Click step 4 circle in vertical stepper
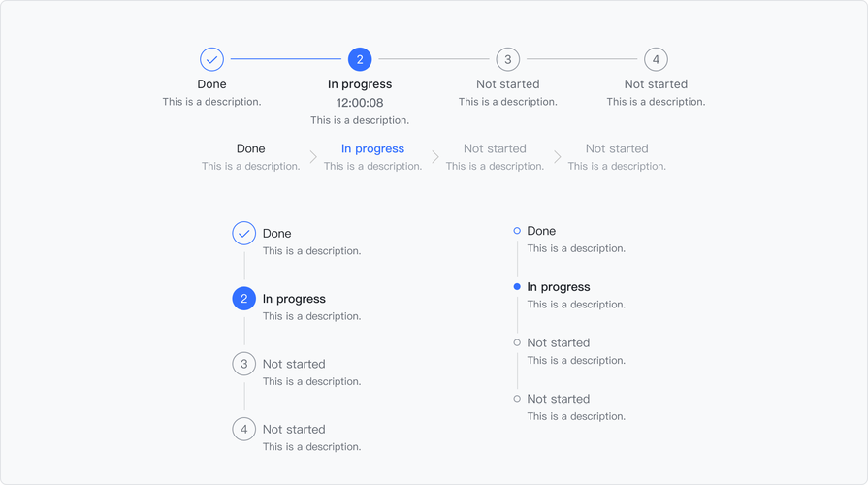The image size is (868, 485). (x=244, y=429)
